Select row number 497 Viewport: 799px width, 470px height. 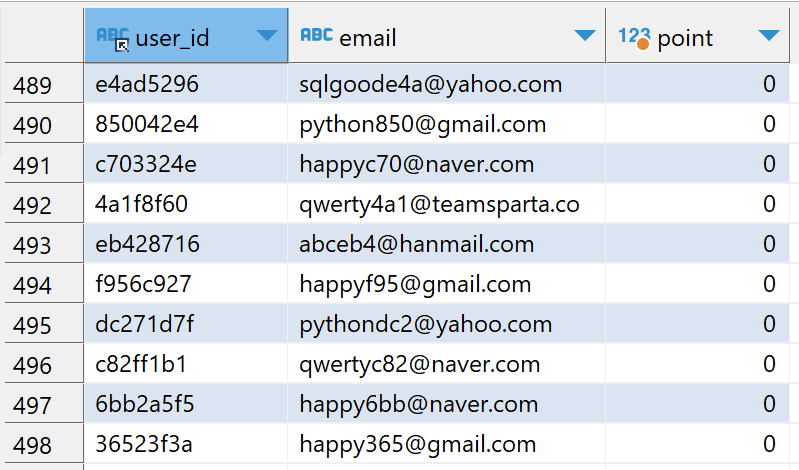pyautogui.click(x=44, y=404)
